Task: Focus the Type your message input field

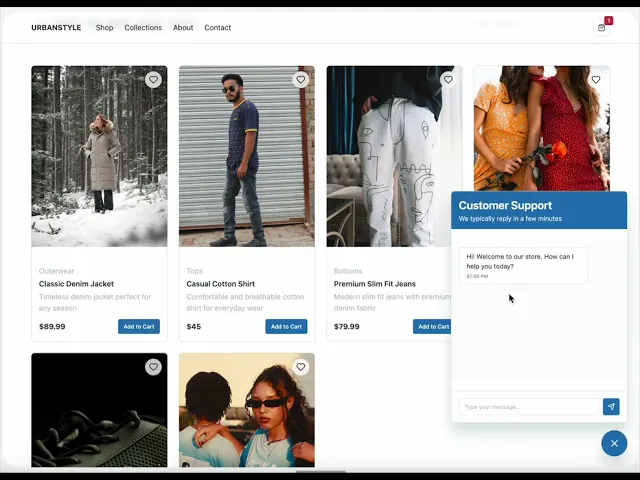Action: click(529, 407)
